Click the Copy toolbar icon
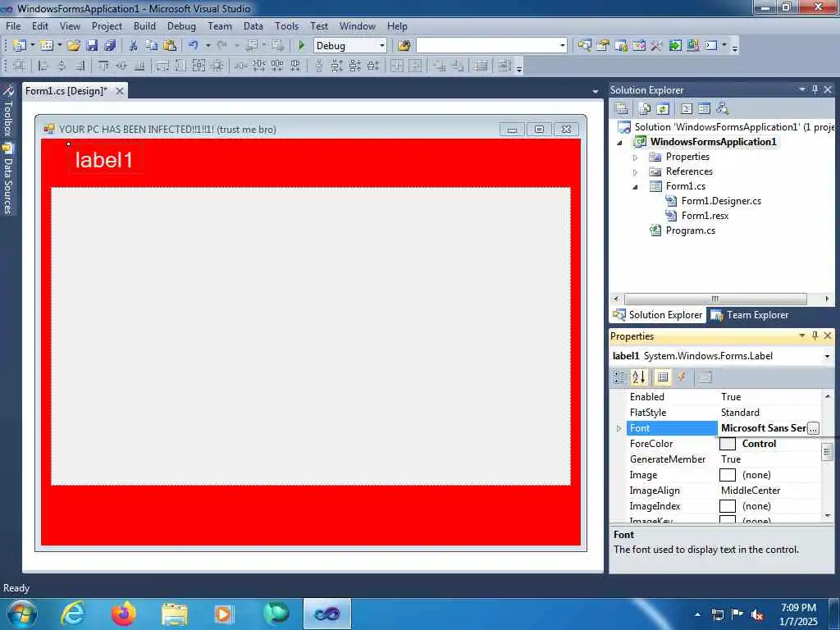 [x=152, y=46]
